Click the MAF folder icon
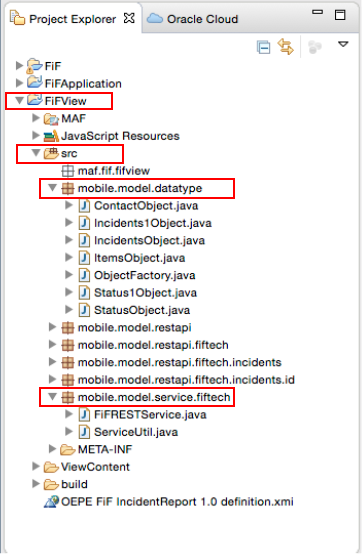 [51, 119]
